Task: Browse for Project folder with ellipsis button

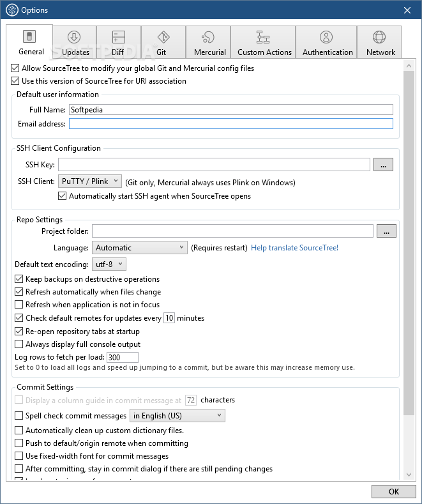Action: 386,231
